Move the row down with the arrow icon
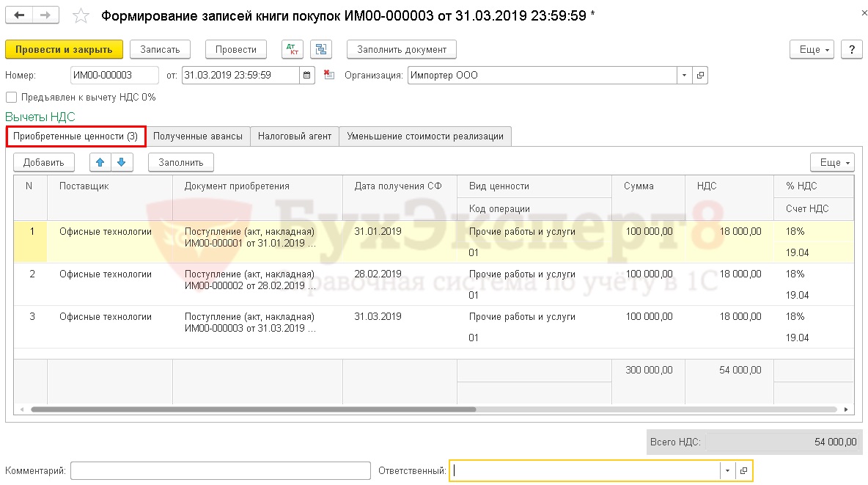This screenshot has width=868, height=485. point(121,162)
